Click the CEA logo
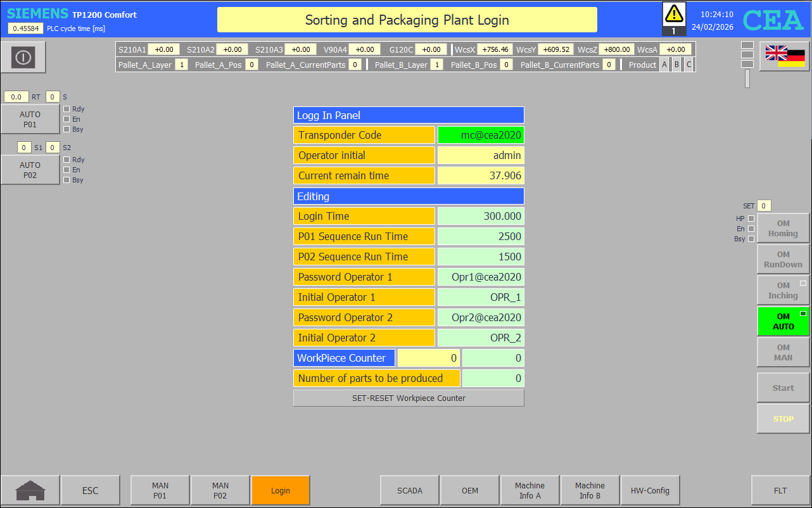The image size is (812, 508). 773,20
